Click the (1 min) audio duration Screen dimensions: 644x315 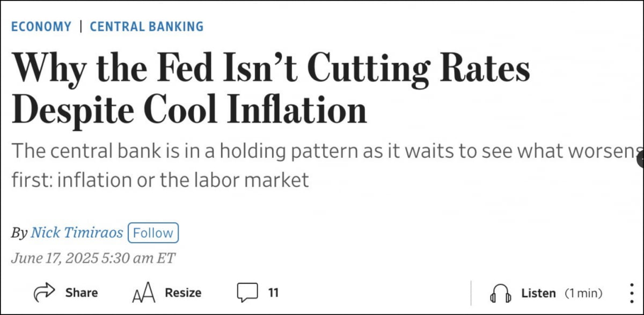[583, 294]
